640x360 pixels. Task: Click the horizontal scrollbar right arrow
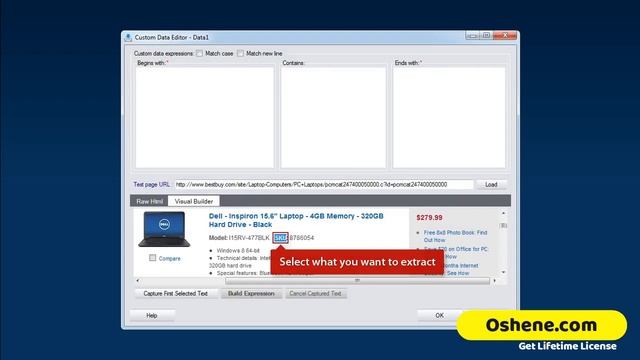point(495,281)
